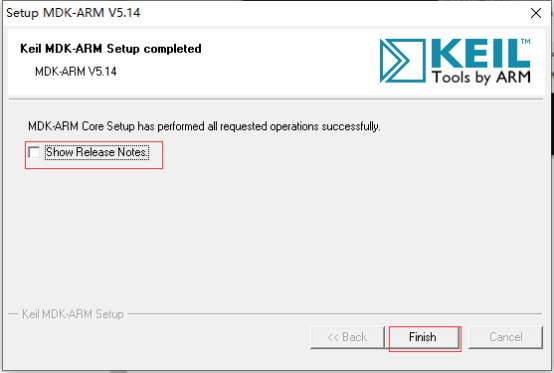This screenshot has height=373, width=554.
Task: Click the operations successfully message text
Action: 204,126
